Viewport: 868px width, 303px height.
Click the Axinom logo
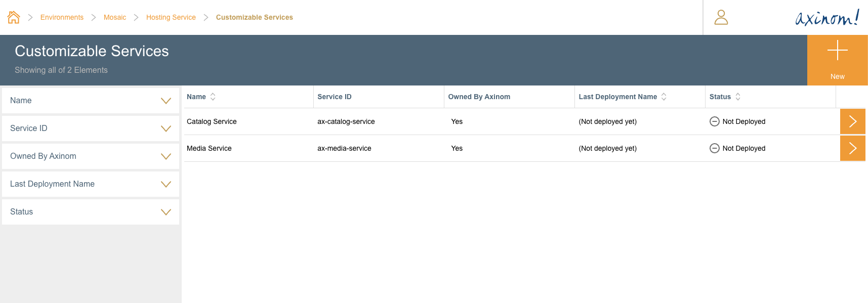(827, 18)
